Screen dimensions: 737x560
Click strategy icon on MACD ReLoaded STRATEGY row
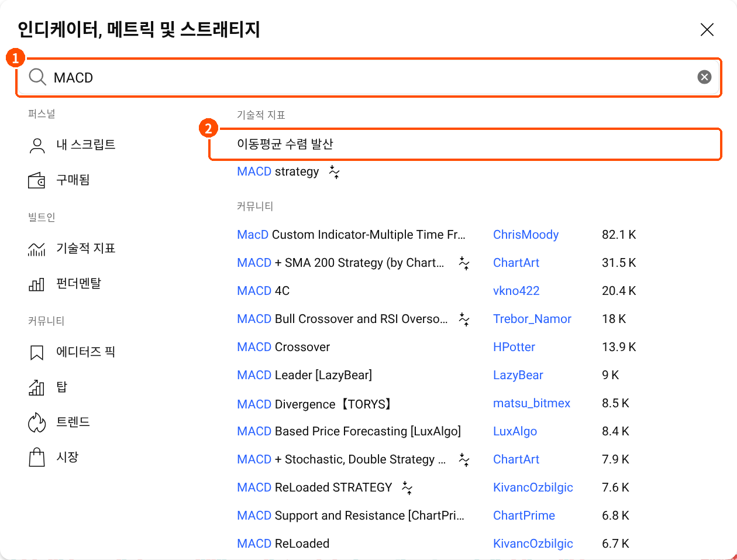pos(407,488)
